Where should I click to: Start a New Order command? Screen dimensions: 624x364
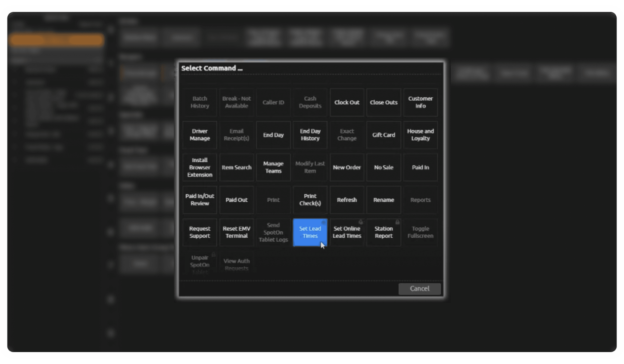click(x=347, y=167)
